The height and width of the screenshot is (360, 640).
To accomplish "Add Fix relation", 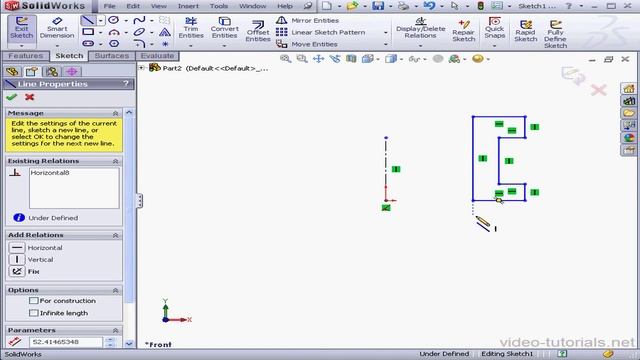I will click(24, 271).
